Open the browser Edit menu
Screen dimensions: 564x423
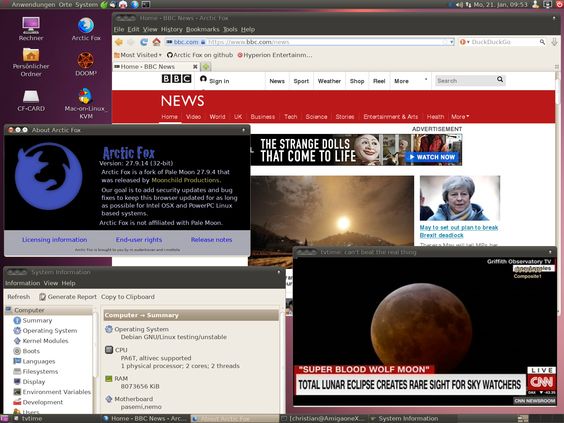(133, 29)
